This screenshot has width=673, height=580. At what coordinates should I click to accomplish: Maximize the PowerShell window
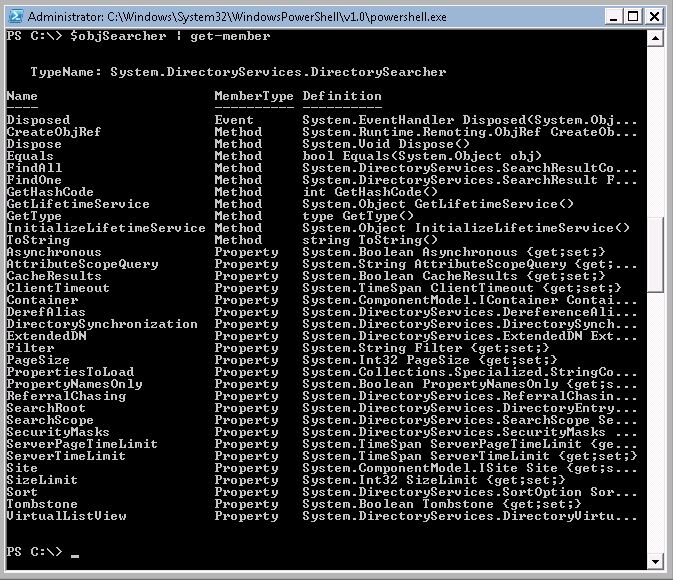click(x=633, y=17)
